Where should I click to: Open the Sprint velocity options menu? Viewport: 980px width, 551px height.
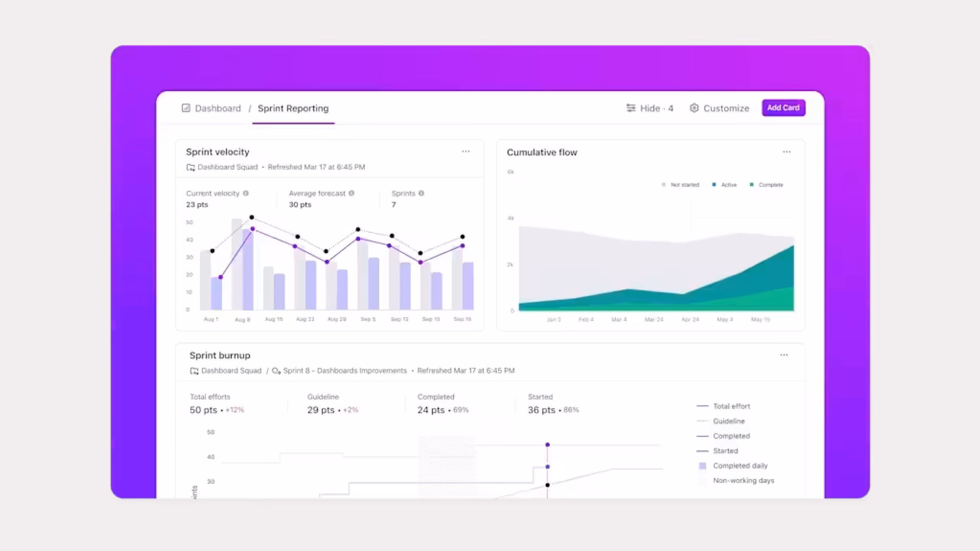(466, 152)
